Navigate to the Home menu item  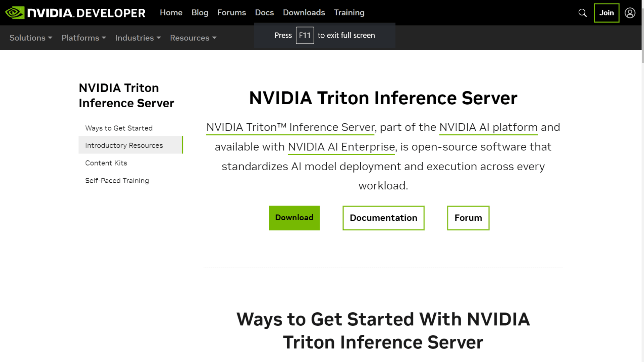tap(171, 12)
